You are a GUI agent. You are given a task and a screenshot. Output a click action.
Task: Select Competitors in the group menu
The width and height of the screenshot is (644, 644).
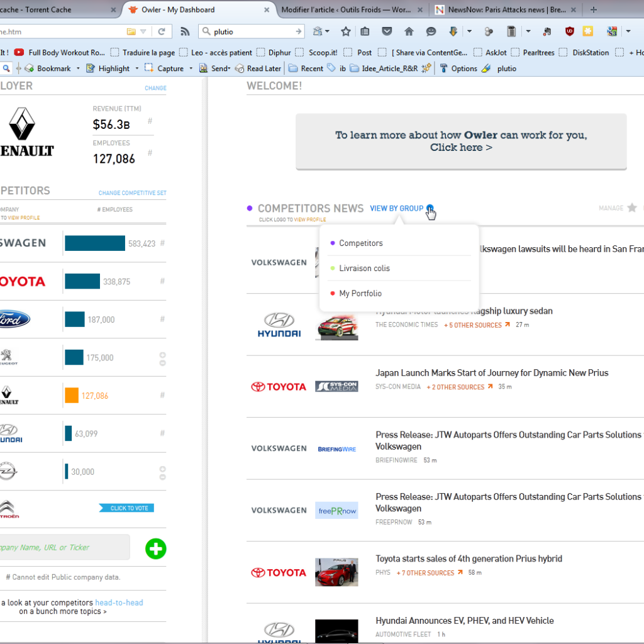(x=399, y=243)
